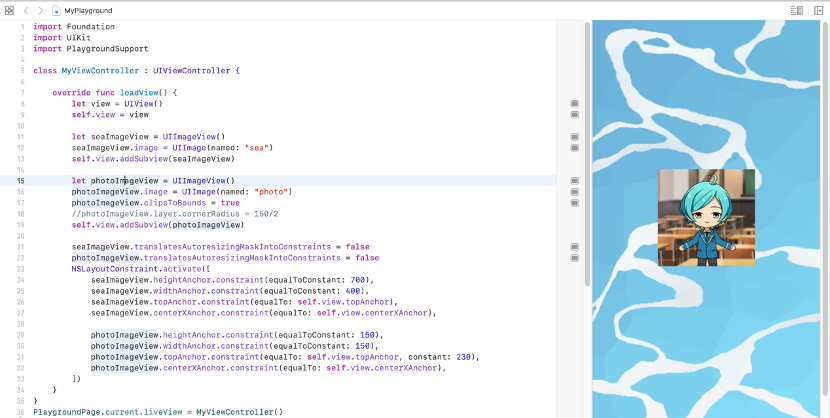This screenshot has width=830, height=418.
Task: Show result for line 21 seaImageView translatesAutoresizingMask
Action: (x=574, y=247)
